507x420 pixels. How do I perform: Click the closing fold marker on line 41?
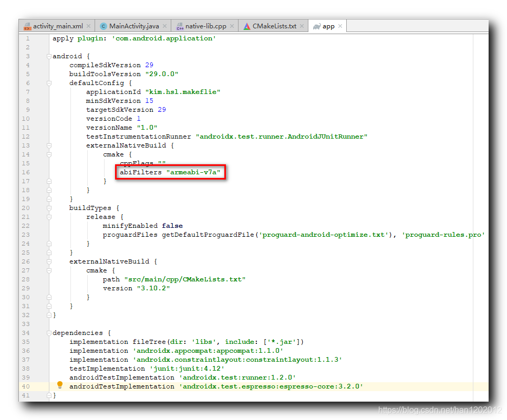[x=49, y=395]
